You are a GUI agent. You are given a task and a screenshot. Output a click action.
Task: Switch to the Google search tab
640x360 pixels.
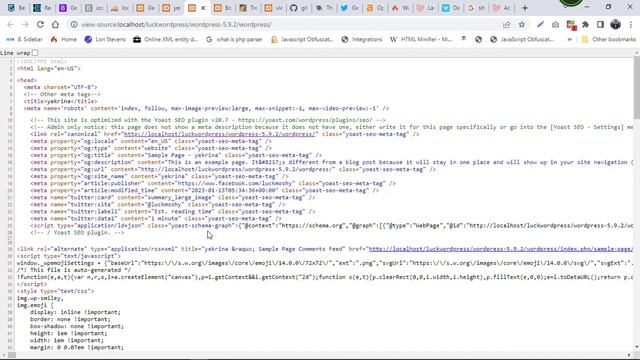click(476, 8)
